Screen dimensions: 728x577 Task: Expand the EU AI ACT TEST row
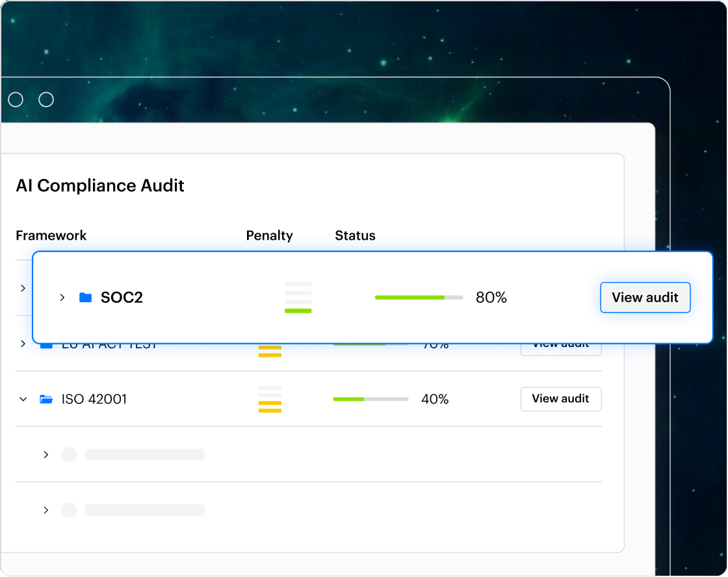(x=23, y=344)
